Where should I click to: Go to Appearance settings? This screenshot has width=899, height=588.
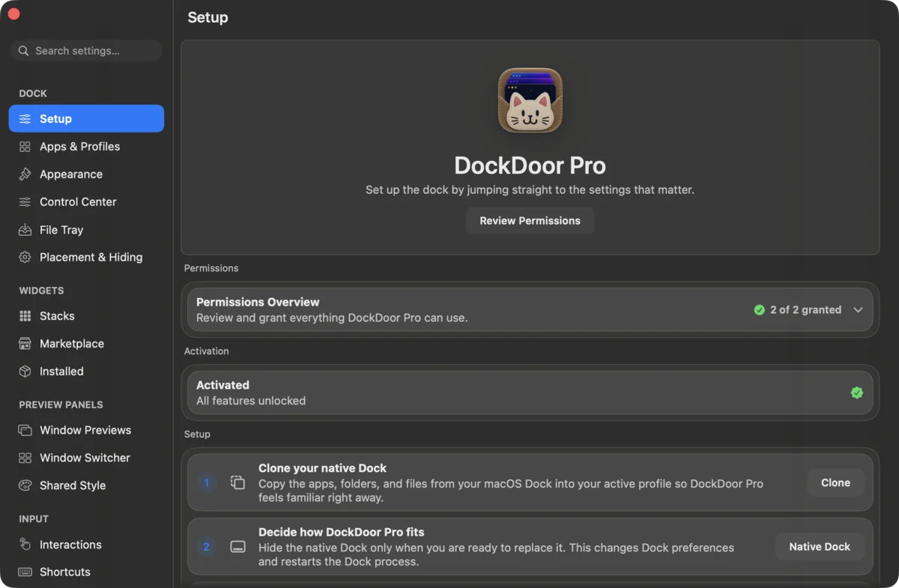pyautogui.click(x=86, y=175)
